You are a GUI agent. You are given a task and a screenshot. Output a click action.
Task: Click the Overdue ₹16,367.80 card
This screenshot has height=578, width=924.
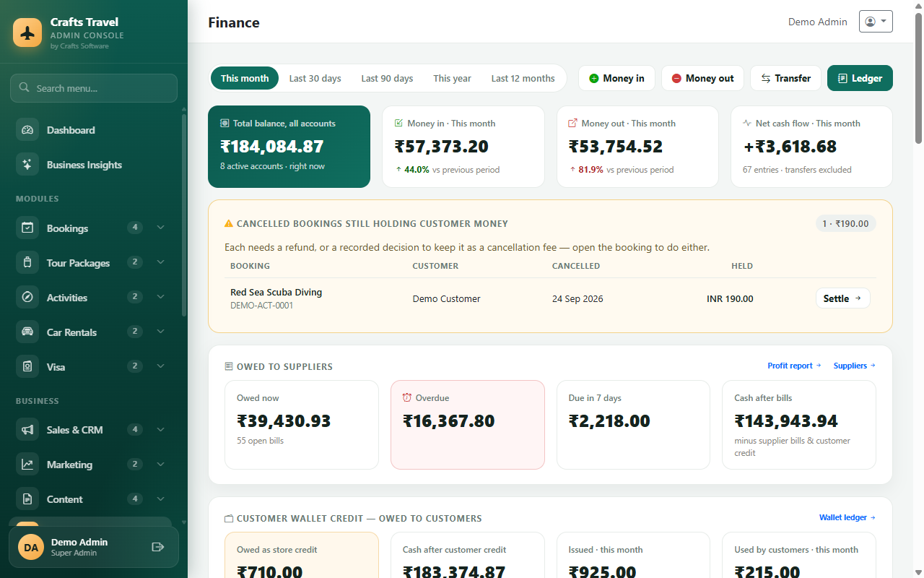pyautogui.click(x=468, y=425)
